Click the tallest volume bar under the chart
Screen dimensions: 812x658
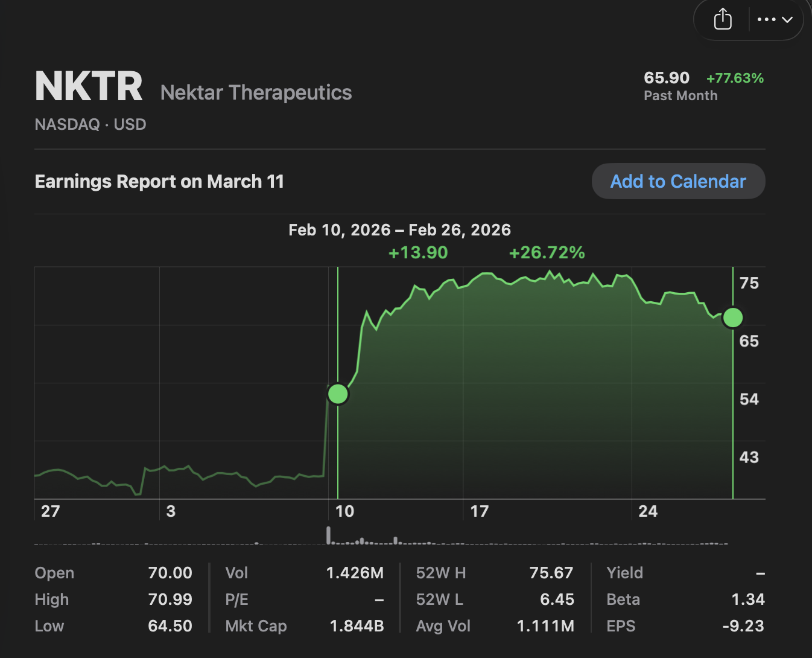pos(329,535)
